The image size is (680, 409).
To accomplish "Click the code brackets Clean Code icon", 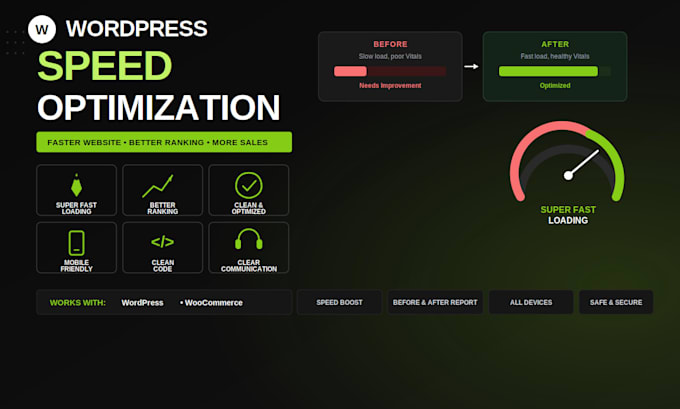I will [162, 242].
